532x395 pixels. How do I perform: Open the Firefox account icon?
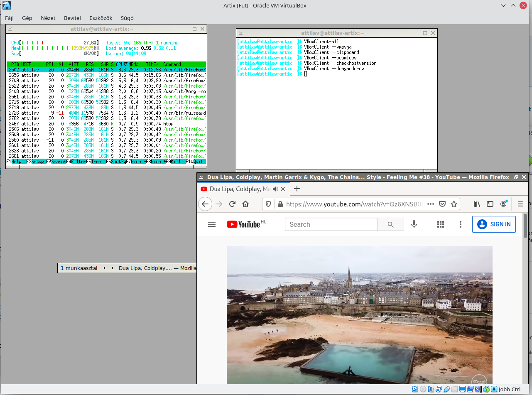point(504,204)
